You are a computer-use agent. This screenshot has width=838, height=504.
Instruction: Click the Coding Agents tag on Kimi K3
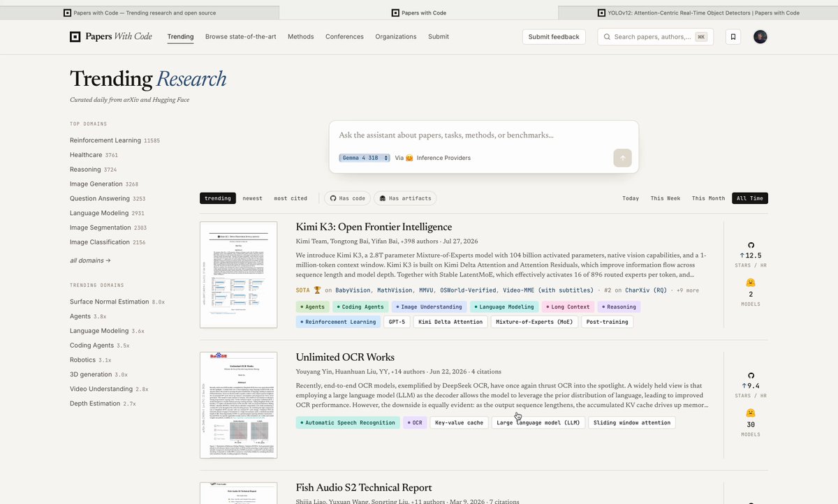click(x=360, y=306)
